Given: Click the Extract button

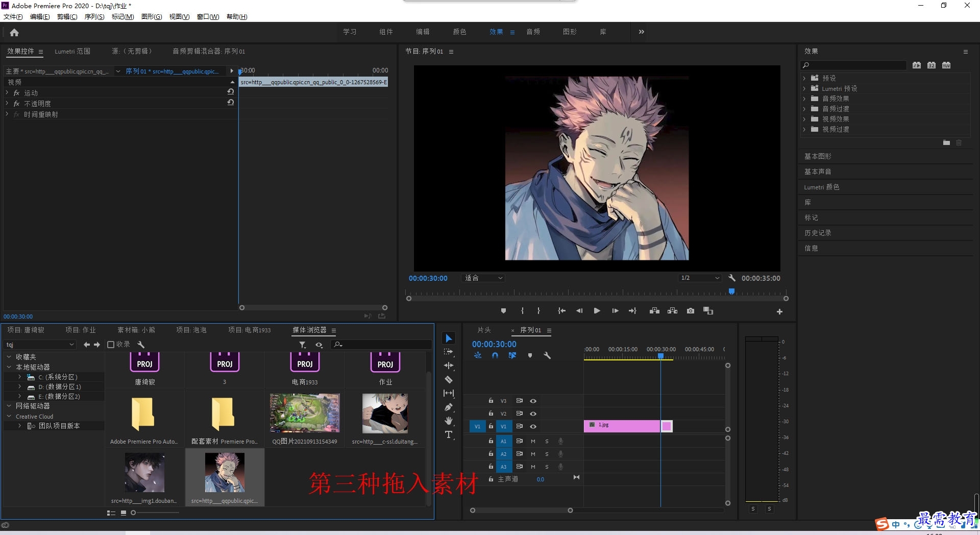Looking at the screenshot, I should click(x=672, y=311).
